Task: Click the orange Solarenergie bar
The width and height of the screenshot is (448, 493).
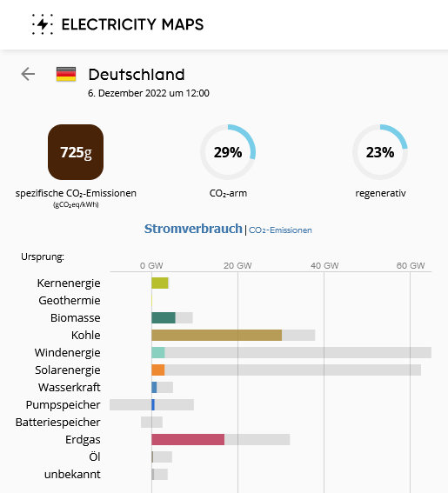Action: tap(158, 370)
